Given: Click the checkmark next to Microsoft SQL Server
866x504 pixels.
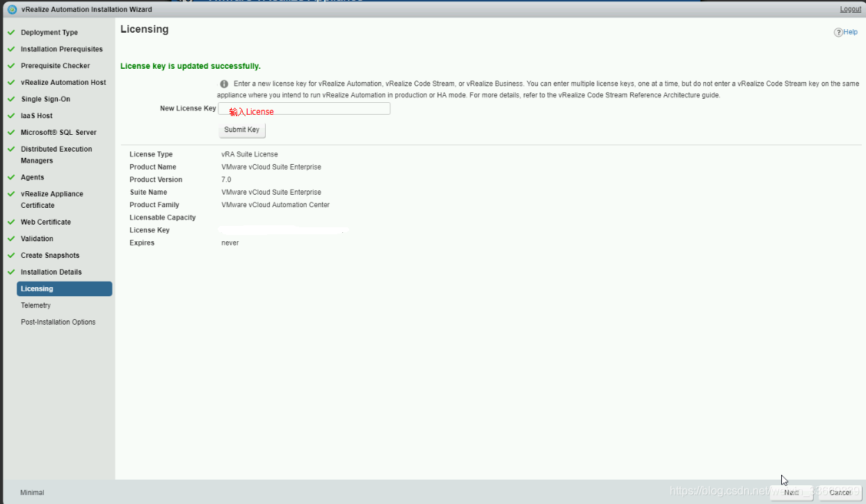Looking at the screenshot, I should (x=11, y=133).
